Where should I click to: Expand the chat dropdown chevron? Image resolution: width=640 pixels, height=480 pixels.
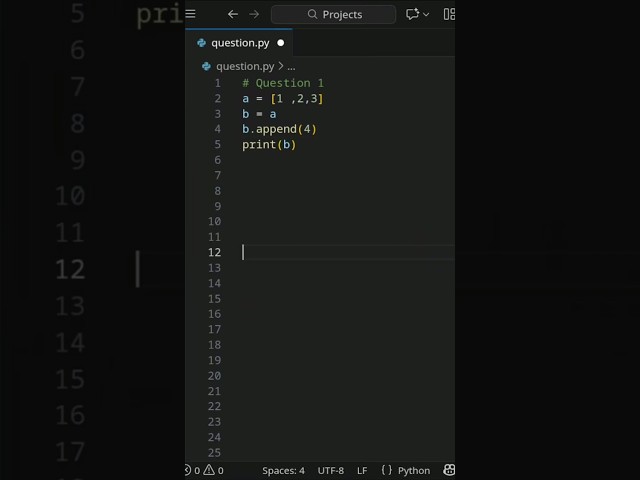[x=426, y=14]
